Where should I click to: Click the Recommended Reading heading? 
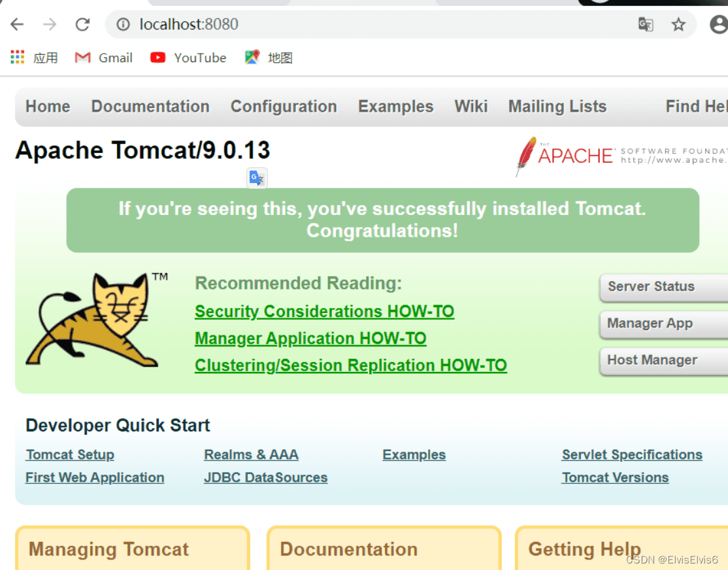point(299,283)
